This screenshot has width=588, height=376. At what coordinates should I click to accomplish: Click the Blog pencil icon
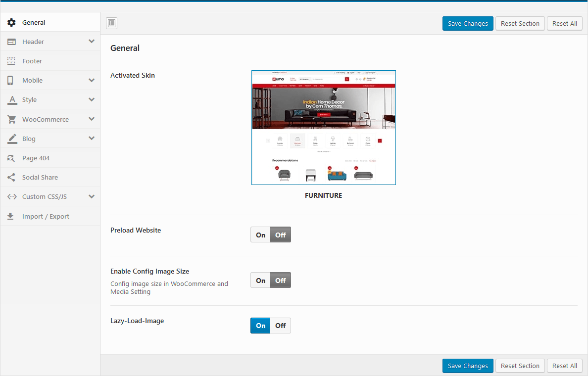point(12,139)
